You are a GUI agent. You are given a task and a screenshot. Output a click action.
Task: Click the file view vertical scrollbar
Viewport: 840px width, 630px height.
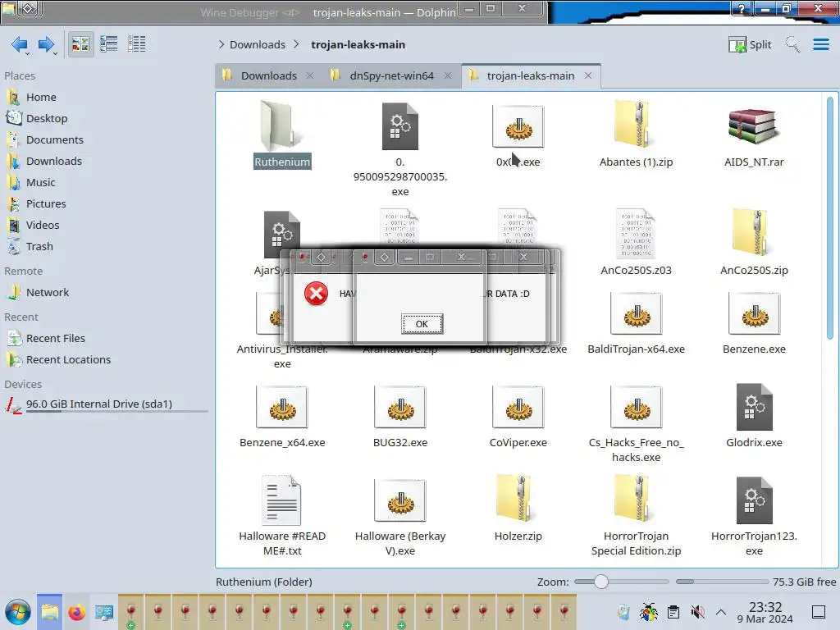(830, 217)
